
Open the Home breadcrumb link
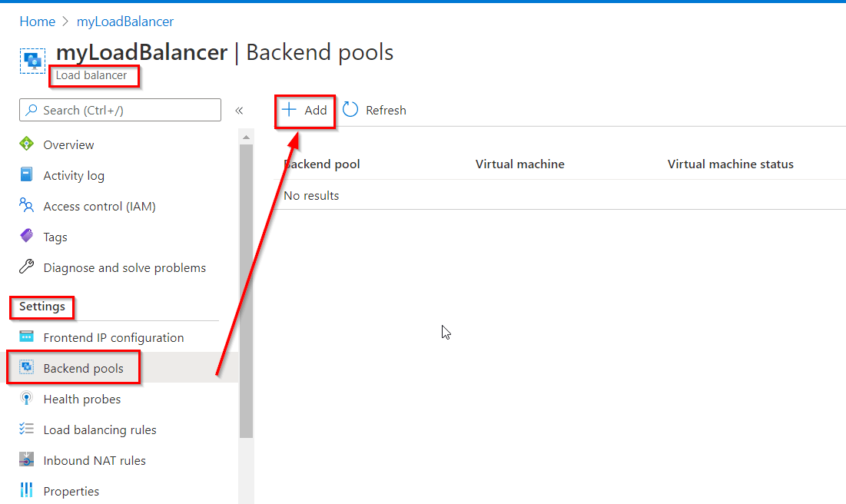37,22
